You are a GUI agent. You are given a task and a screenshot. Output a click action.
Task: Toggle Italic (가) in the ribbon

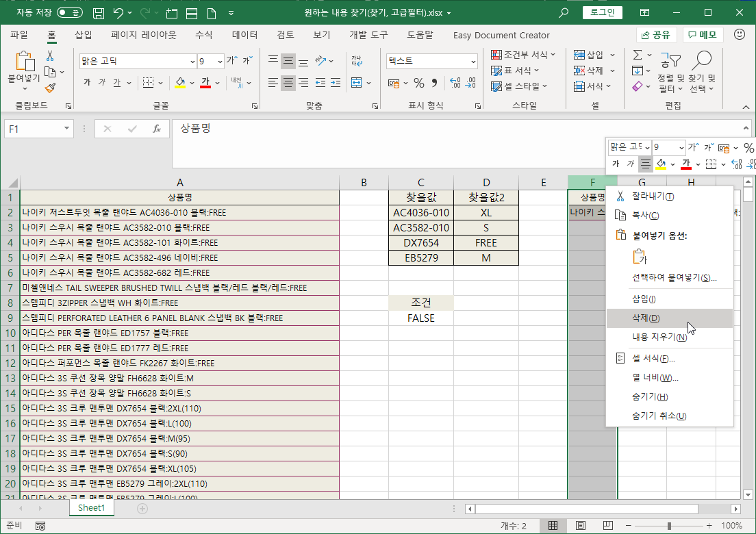(x=102, y=83)
